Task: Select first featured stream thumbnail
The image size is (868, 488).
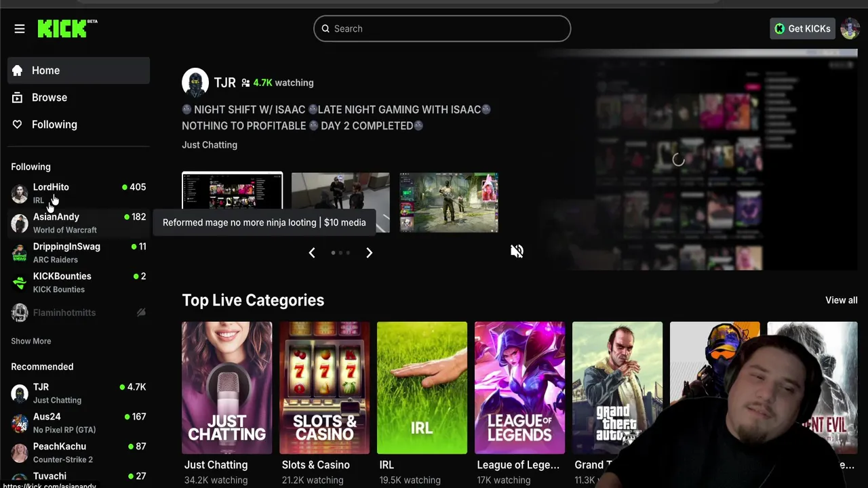Action: point(232,203)
